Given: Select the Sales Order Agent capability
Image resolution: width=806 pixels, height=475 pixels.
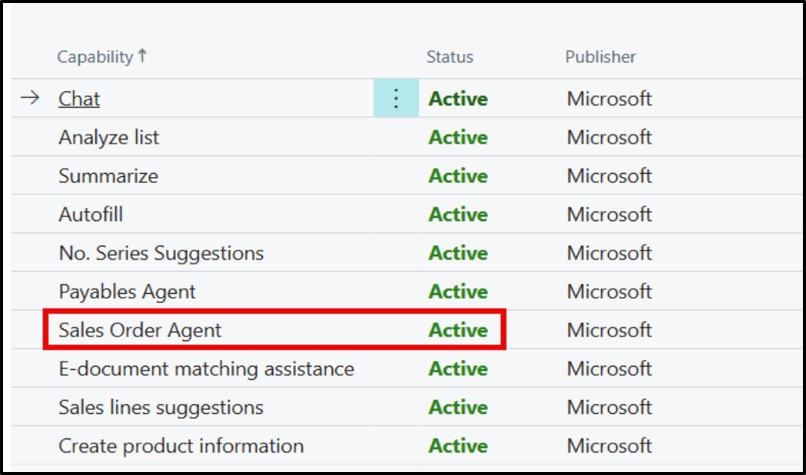Looking at the screenshot, I should pos(140,330).
